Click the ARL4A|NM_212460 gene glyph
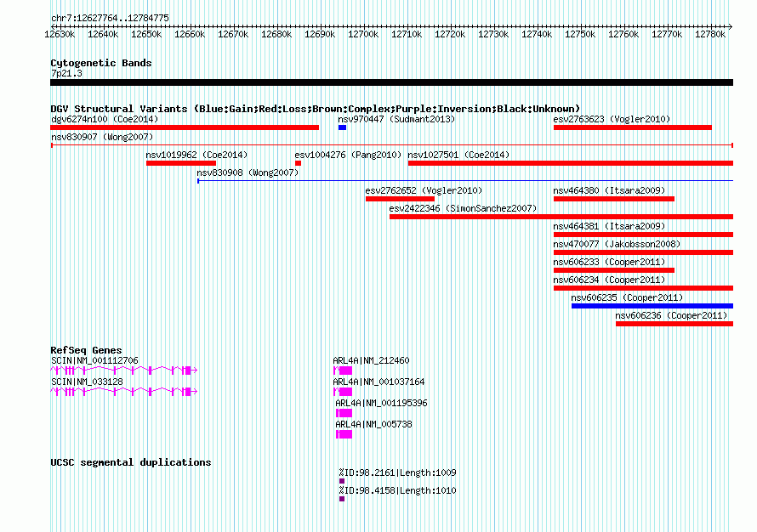Image resolution: width=757 pixels, height=532 pixels. [343, 371]
